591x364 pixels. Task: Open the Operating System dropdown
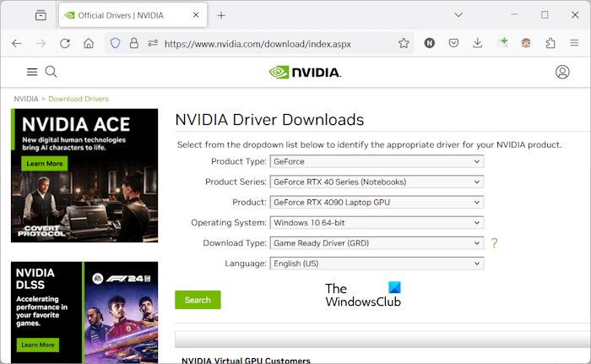(376, 223)
